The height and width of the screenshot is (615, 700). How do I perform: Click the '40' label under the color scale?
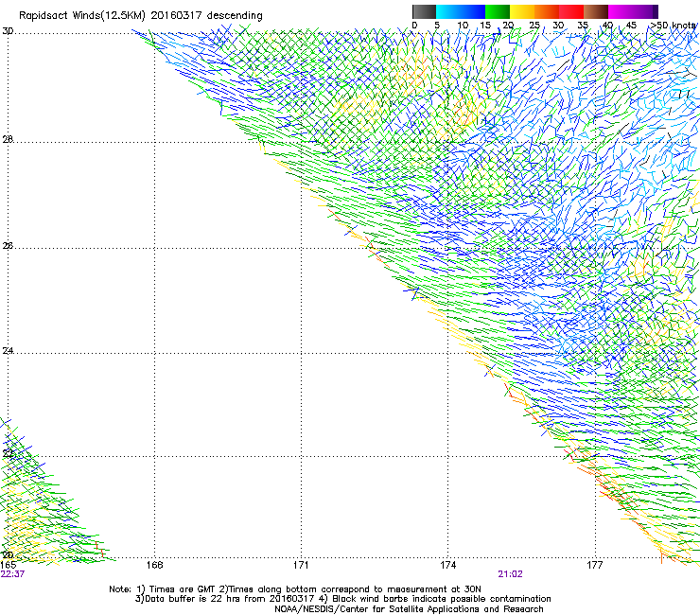[x=607, y=26]
